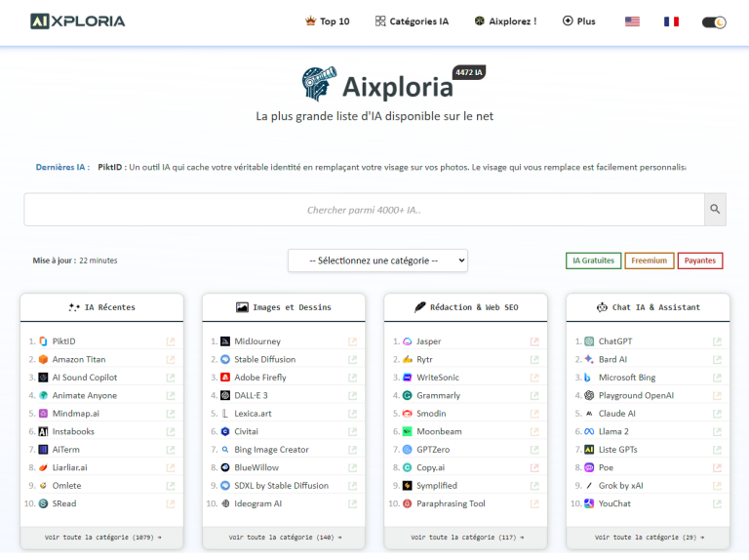Open PiktID in the IA Récentes list
The image size is (749, 560).
[x=64, y=341]
